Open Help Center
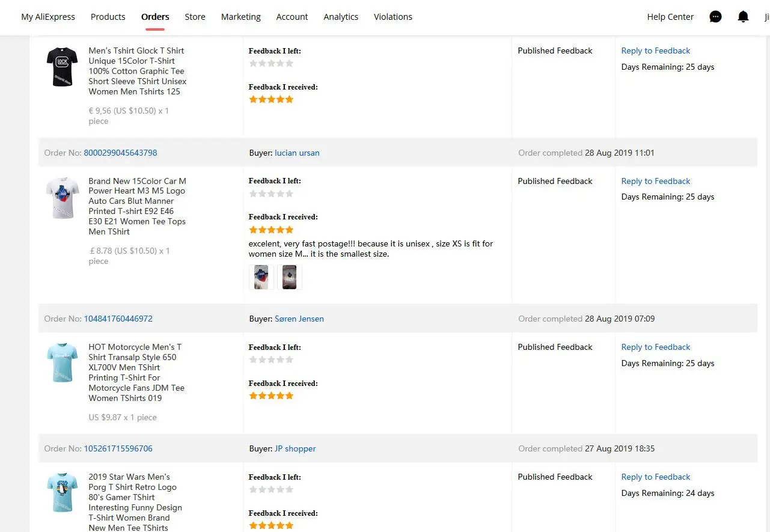Screen dimensions: 770x532 coord(670,17)
